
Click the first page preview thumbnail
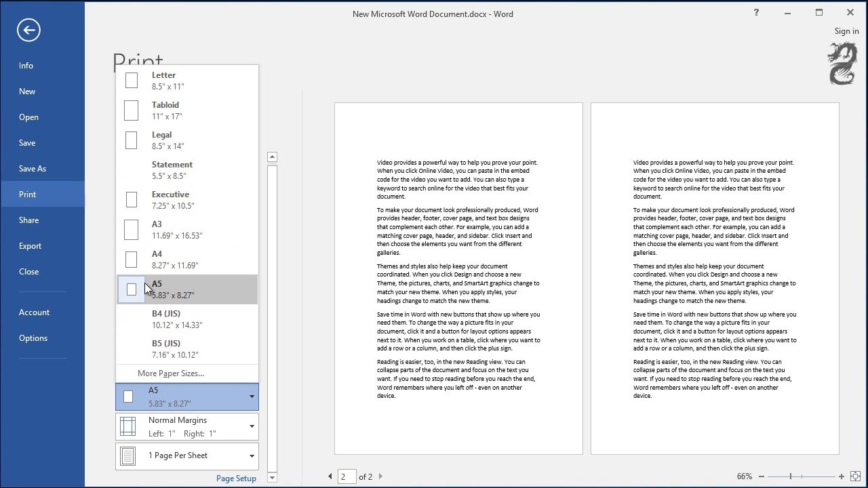[x=458, y=279]
